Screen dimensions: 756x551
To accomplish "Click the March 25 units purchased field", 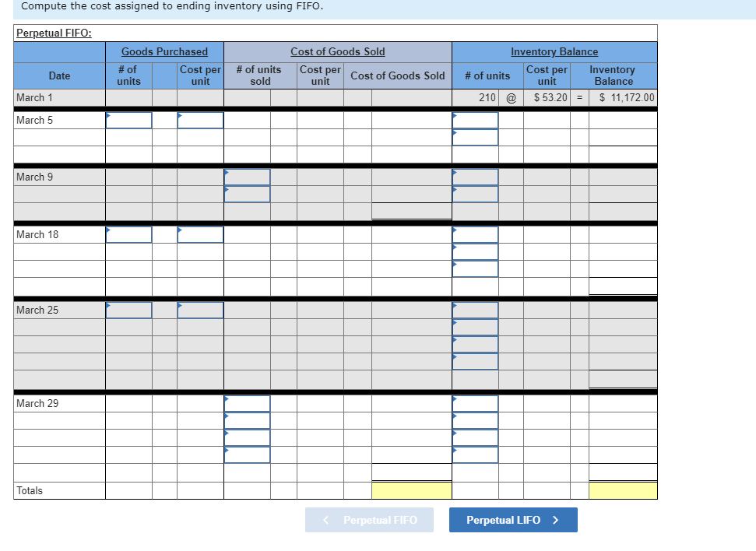I will click(128, 310).
